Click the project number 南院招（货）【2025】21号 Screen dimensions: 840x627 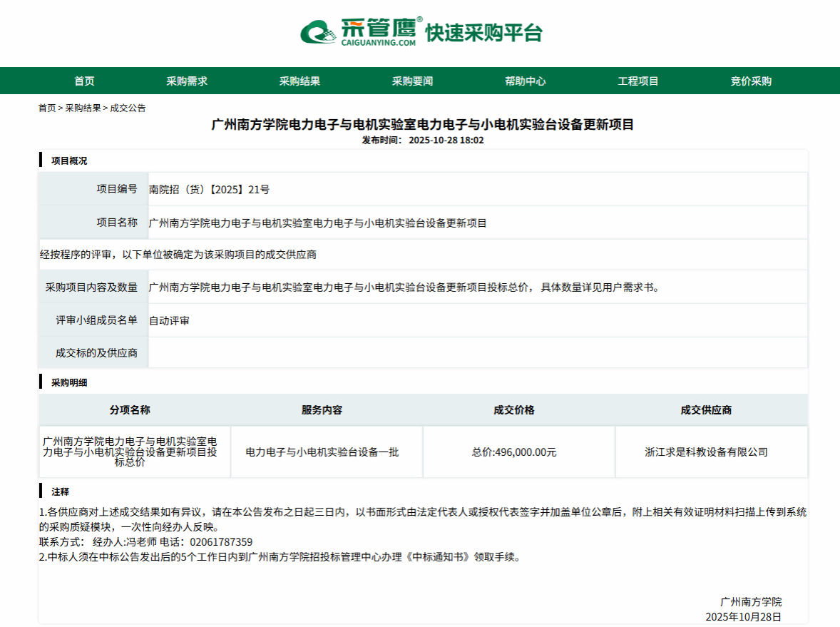click(209, 189)
